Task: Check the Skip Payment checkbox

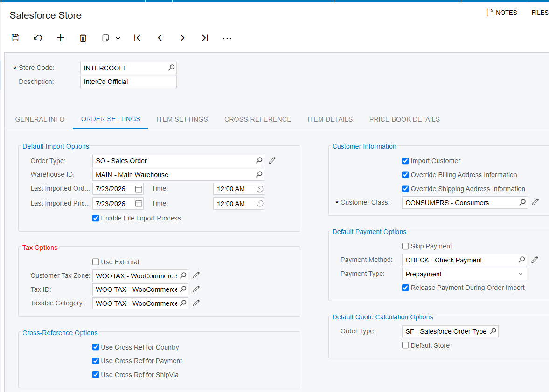Action: click(405, 246)
